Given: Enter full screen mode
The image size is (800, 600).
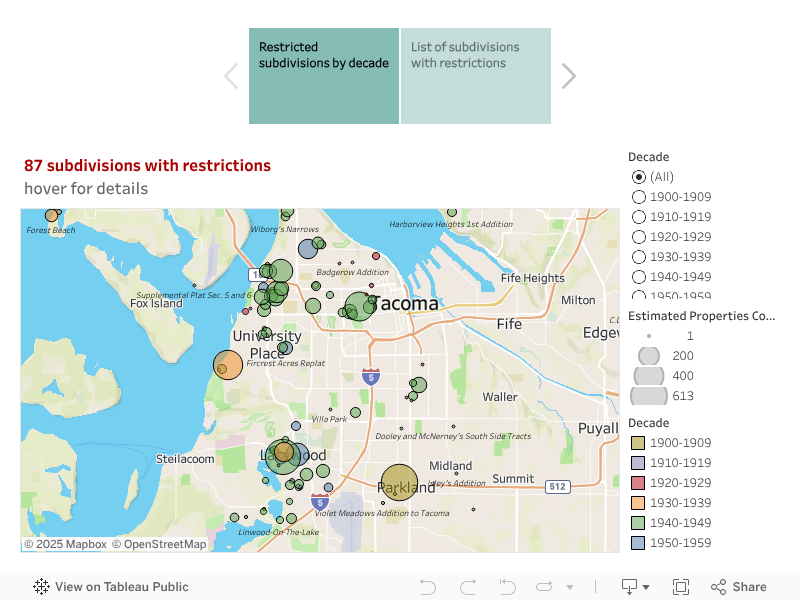Looking at the screenshot, I should (681, 587).
